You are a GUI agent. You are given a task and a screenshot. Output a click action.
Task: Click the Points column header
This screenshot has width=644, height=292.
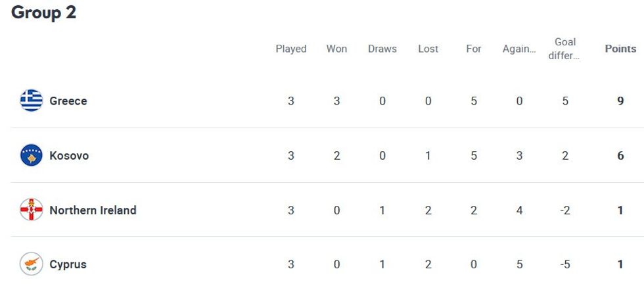pyautogui.click(x=620, y=49)
